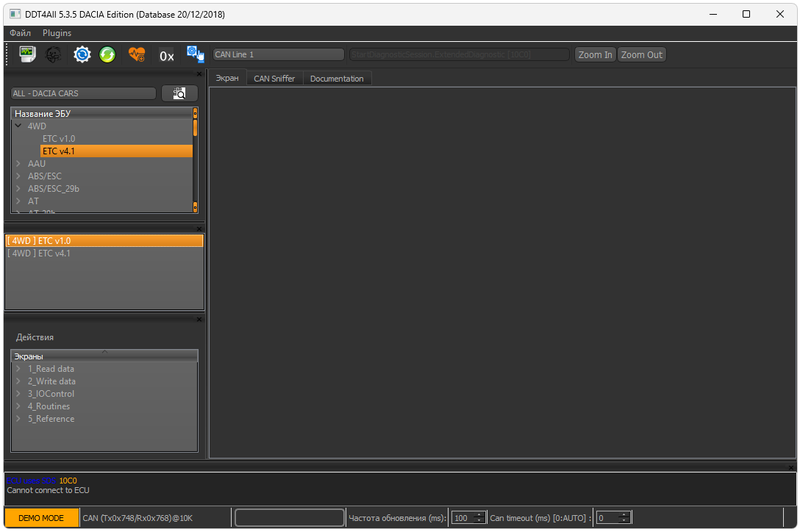Image resolution: width=800 pixels, height=532 pixels.
Task: Click the blue gear autorefresh icon
Action: click(82, 55)
